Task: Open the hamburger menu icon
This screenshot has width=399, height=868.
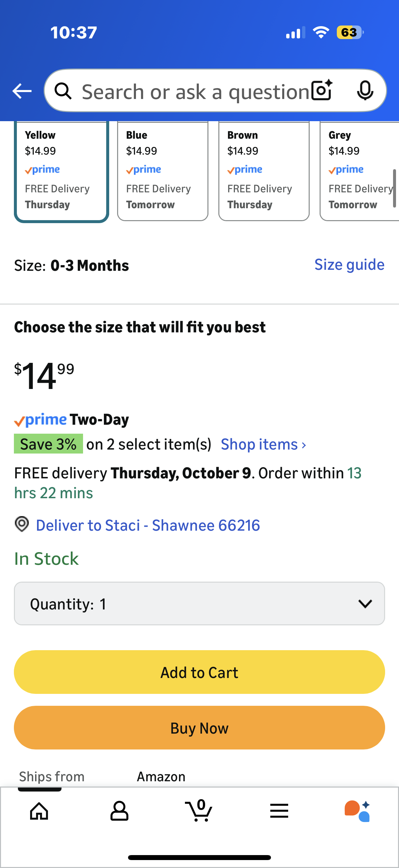Action: pyautogui.click(x=279, y=811)
